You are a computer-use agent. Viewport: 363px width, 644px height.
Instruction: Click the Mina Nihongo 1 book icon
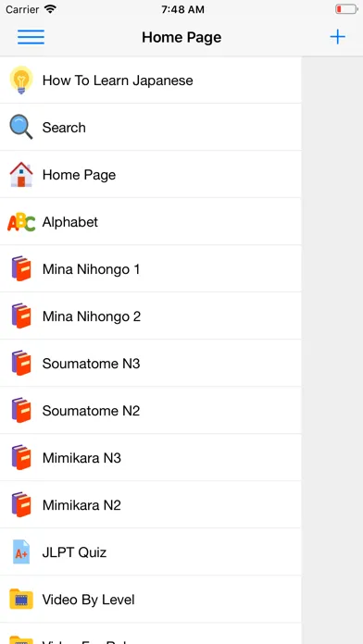(x=21, y=269)
